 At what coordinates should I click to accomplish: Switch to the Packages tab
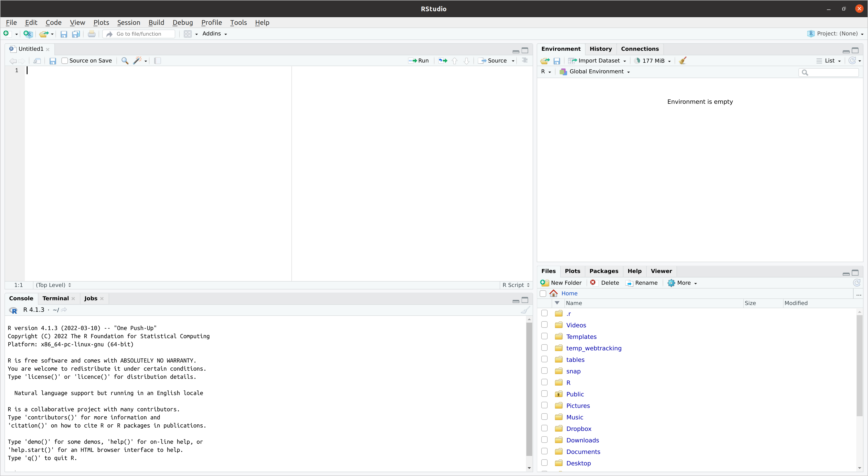click(604, 271)
